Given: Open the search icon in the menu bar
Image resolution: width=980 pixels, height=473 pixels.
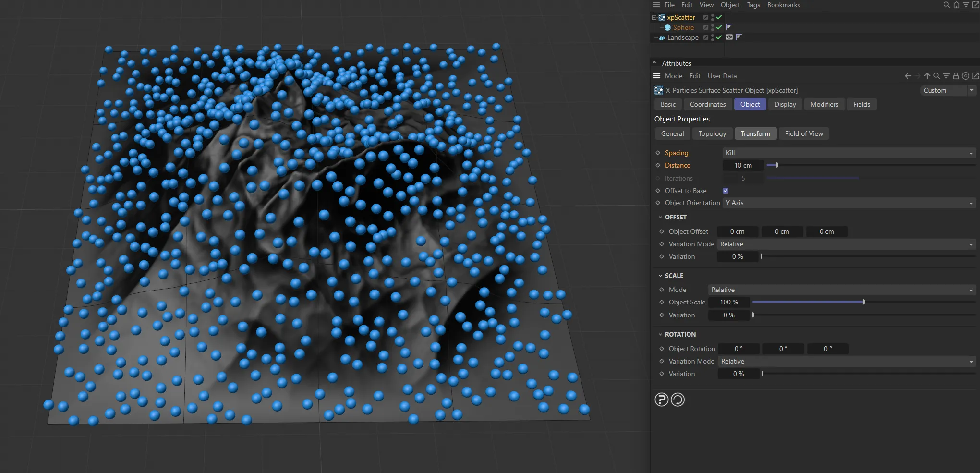Looking at the screenshot, I should pos(946,5).
